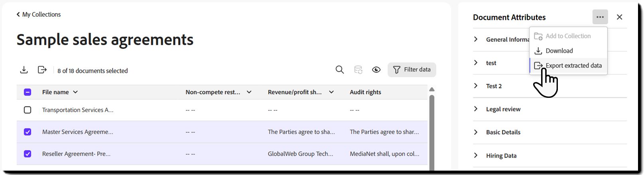Open the search magnifier icon

point(340,70)
